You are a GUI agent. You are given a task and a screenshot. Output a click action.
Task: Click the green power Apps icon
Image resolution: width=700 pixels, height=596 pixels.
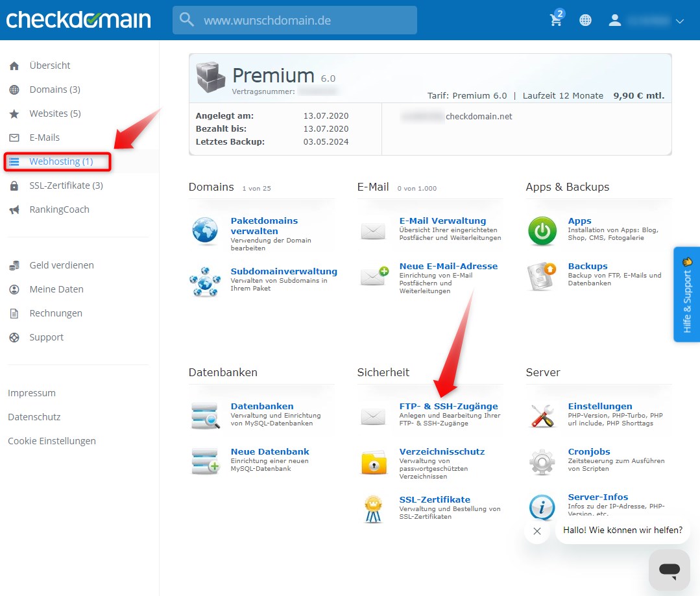pyautogui.click(x=542, y=231)
